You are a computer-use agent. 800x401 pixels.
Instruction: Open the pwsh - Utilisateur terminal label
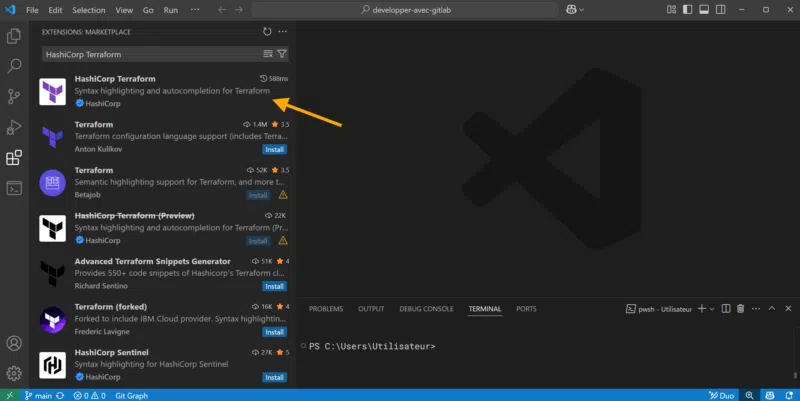click(659, 309)
